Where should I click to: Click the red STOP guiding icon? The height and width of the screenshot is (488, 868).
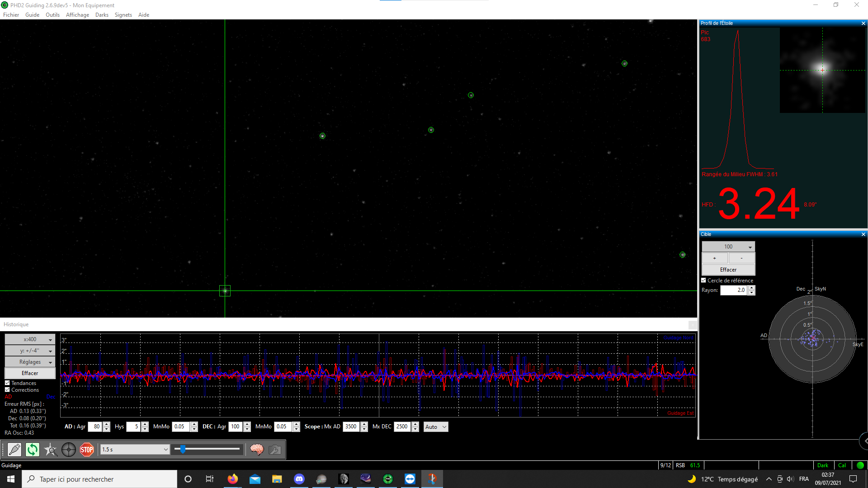click(x=87, y=450)
